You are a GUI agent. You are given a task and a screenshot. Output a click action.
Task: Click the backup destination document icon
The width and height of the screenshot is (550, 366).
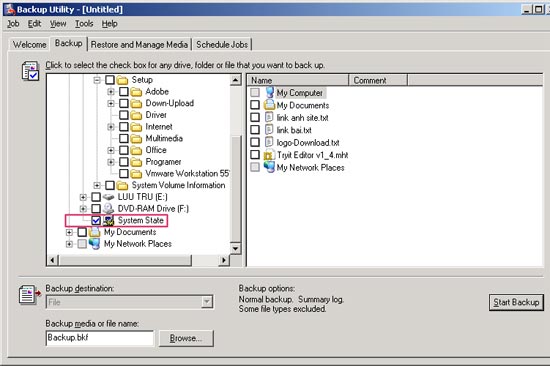[x=29, y=295]
